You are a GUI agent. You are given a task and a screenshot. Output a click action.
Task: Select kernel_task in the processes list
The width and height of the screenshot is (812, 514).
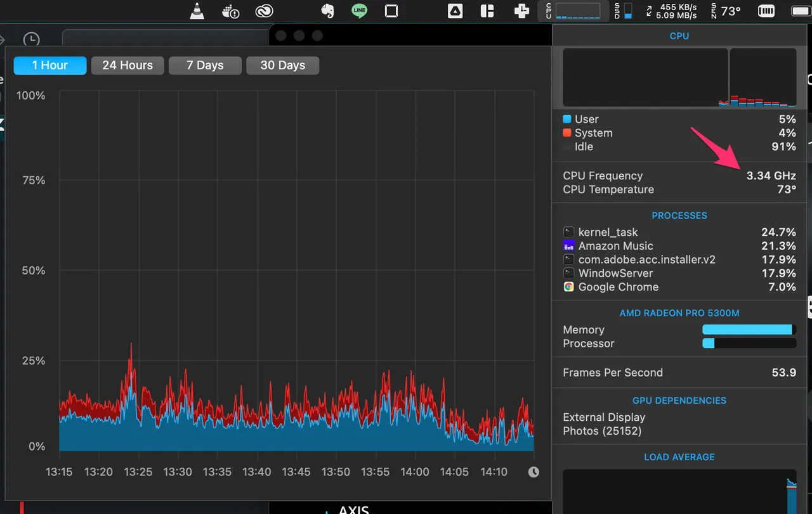608,232
